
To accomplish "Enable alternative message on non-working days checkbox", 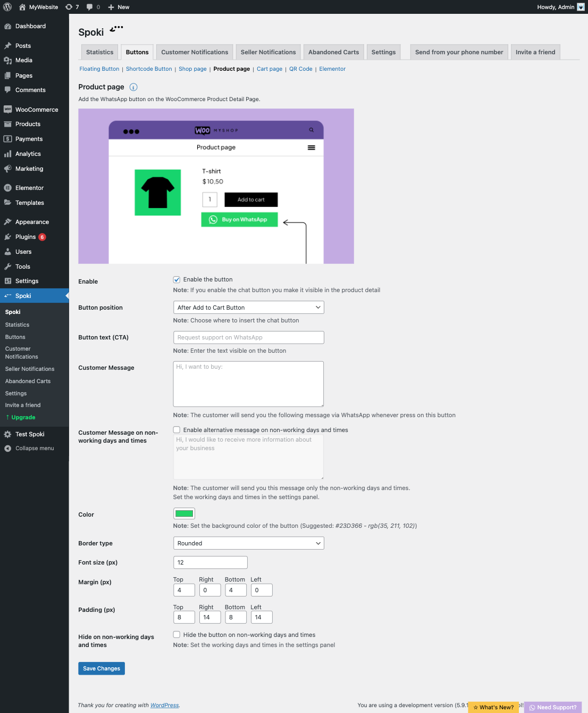I will [x=177, y=430].
